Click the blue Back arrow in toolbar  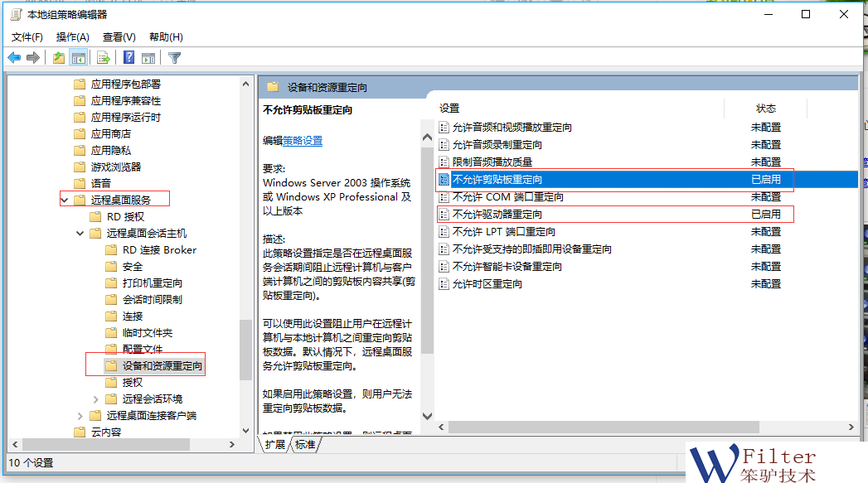tap(14, 58)
